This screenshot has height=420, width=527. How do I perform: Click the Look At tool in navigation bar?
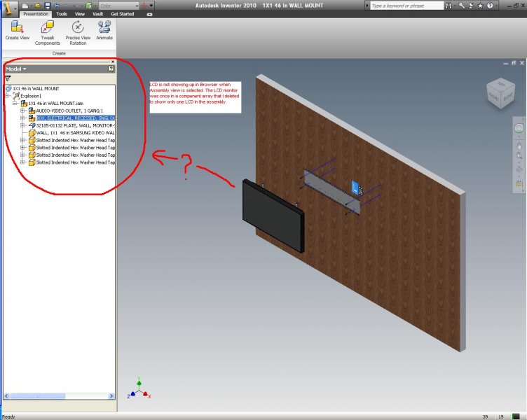pos(519,184)
